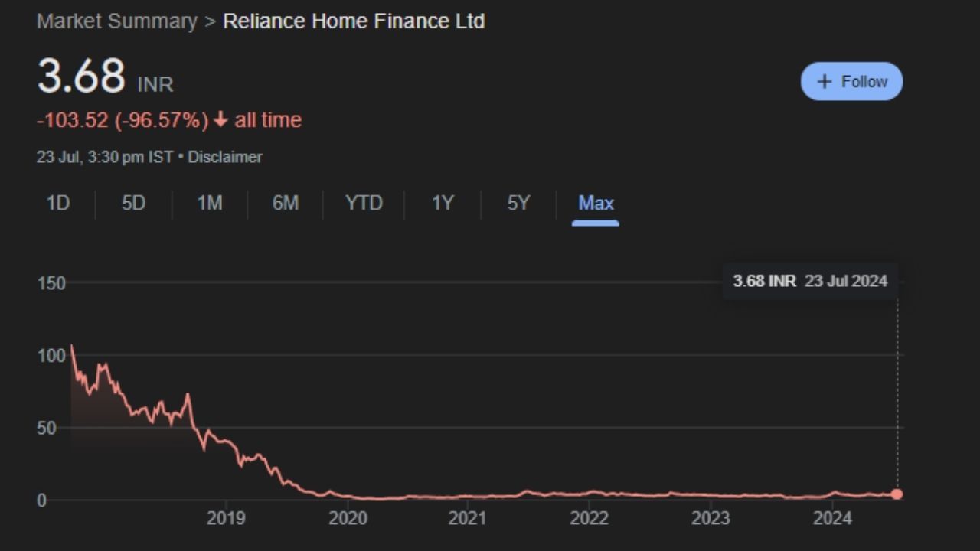The image size is (980, 551).
Task: Click the 2021 x-axis label
Action: click(467, 518)
